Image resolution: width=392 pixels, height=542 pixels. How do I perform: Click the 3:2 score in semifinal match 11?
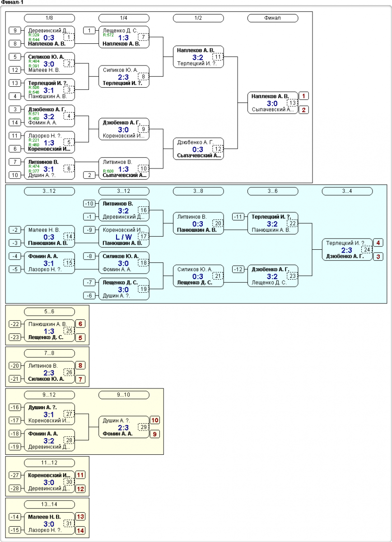pos(197,57)
